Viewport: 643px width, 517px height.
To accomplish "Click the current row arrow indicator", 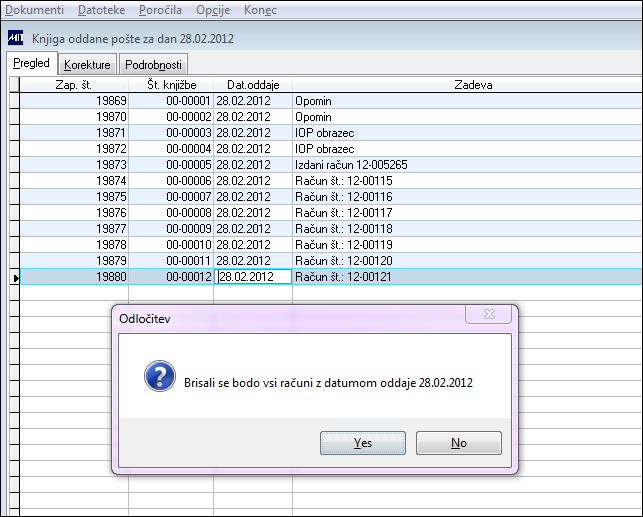I will pos(15,278).
